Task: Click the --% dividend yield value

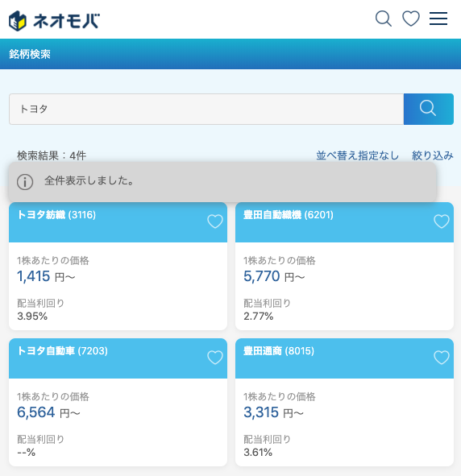Action: pos(27,453)
